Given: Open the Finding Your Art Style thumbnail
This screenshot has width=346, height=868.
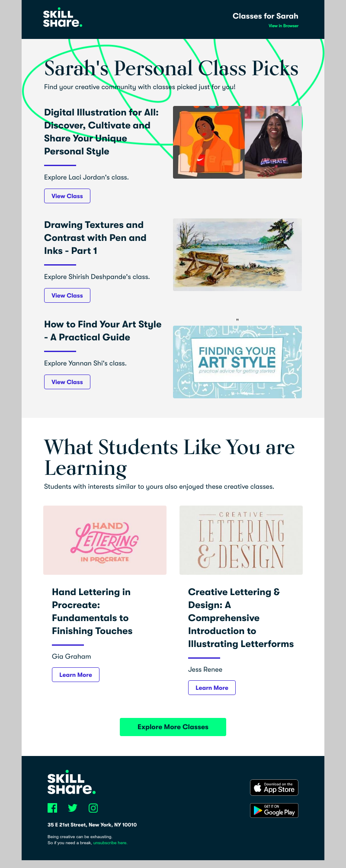Looking at the screenshot, I should [x=237, y=362].
